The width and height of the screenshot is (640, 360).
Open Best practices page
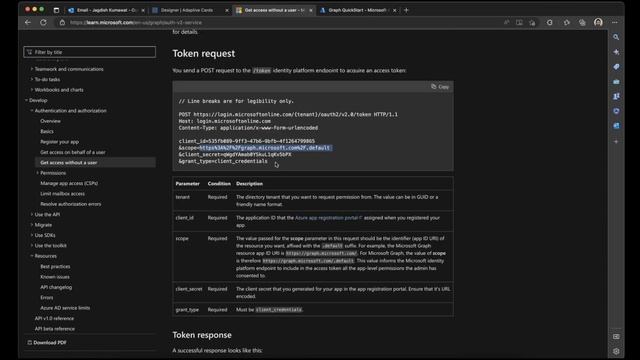pyautogui.click(x=55, y=266)
